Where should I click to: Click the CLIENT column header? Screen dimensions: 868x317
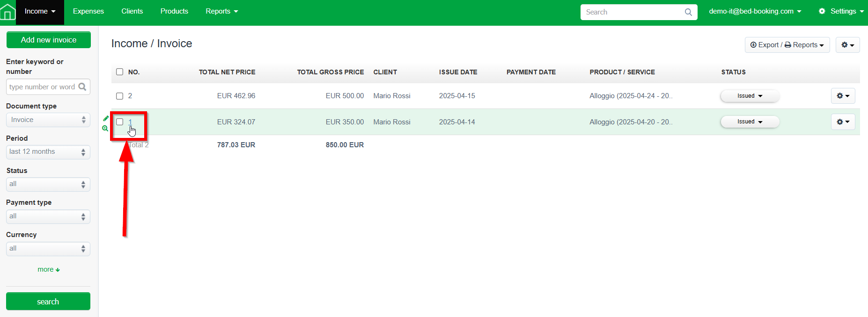(x=385, y=72)
